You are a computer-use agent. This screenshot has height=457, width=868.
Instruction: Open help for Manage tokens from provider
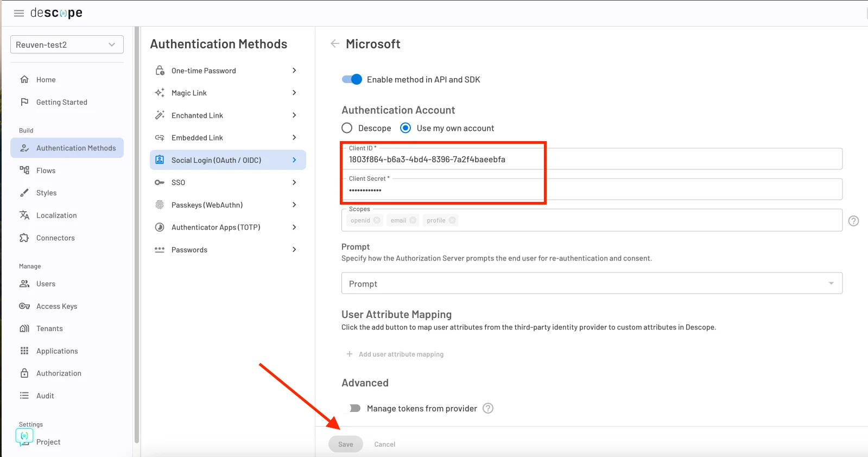click(x=488, y=408)
